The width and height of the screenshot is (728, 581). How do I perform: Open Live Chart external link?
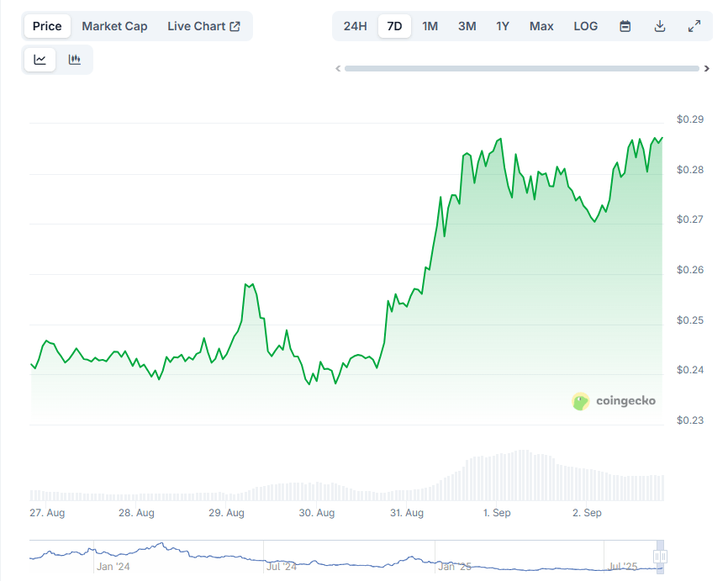coord(203,26)
